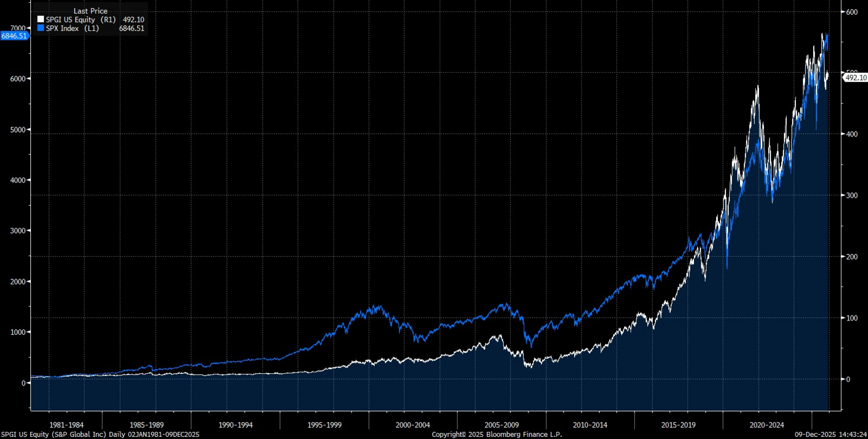Click the 2020-2024 time axis label
This screenshot has height=439, width=868.
(767, 425)
